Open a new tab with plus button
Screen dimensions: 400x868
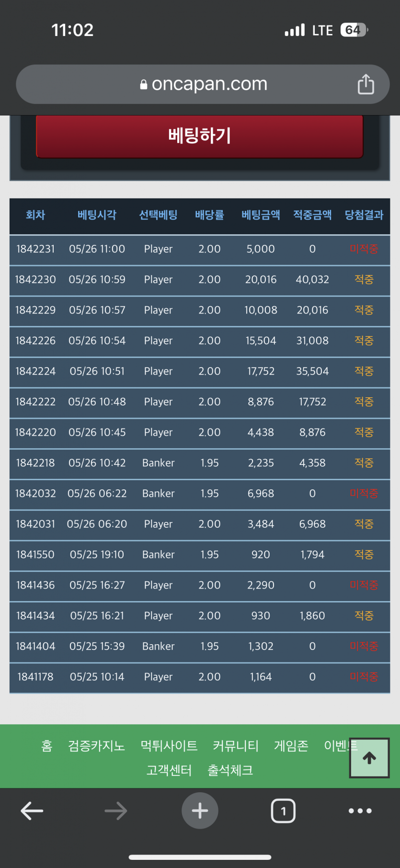200,810
